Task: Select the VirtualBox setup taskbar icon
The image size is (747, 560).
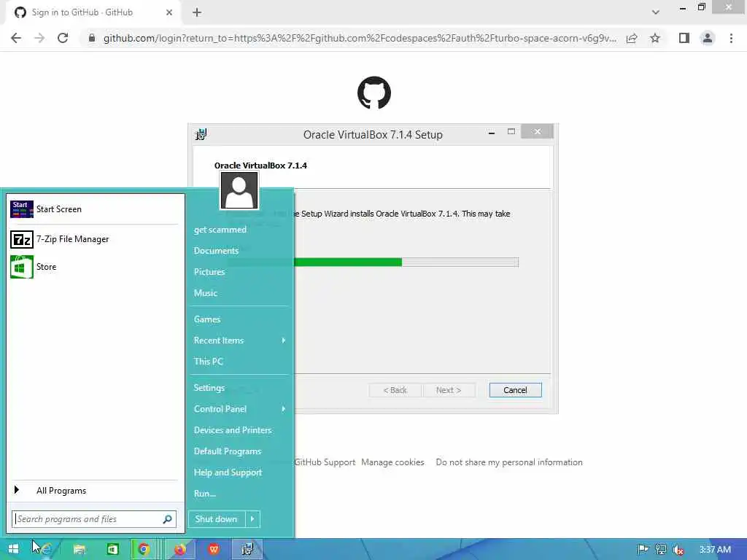Action: click(x=247, y=549)
